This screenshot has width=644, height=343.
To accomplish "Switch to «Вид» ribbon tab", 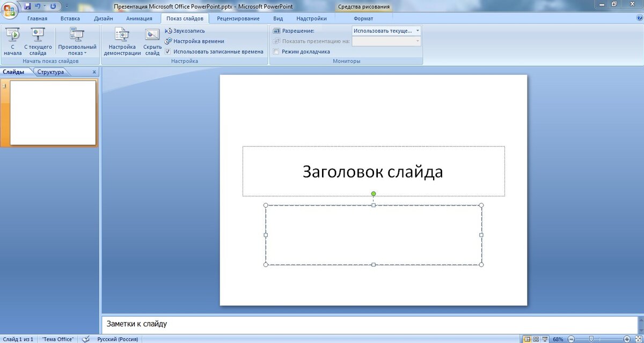I will tap(278, 18).
